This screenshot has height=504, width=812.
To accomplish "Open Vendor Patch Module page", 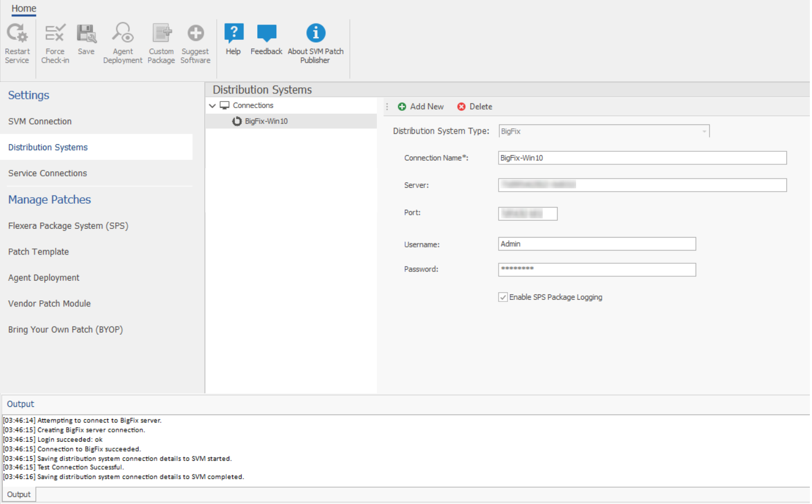I will pyautogui.click(x=49, y=304).
